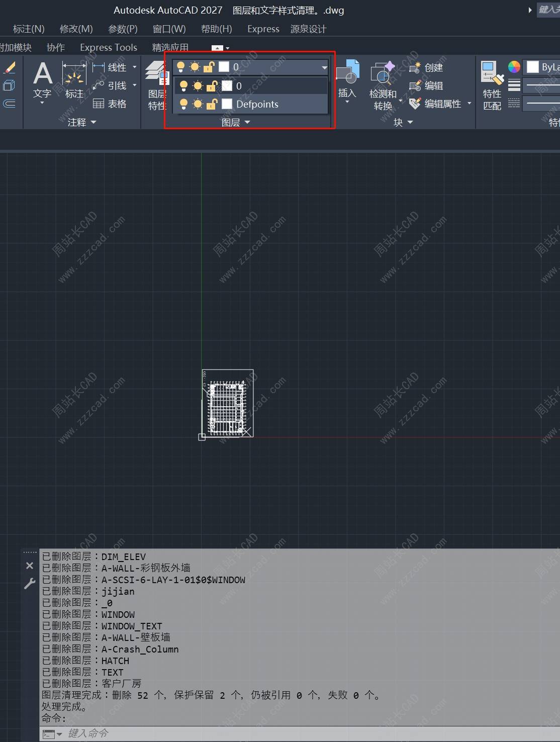
Task: Open 检测和转换 tool
Action: click(x=383, y=85)
